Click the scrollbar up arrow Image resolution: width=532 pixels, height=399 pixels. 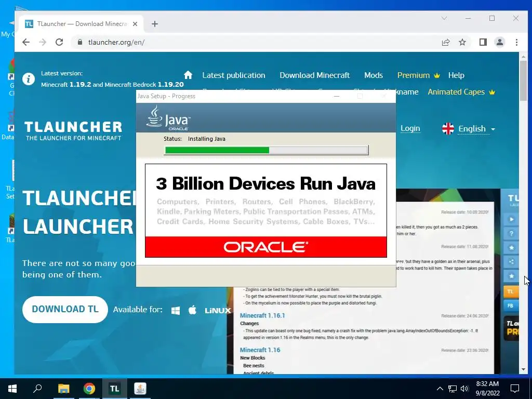523,57
